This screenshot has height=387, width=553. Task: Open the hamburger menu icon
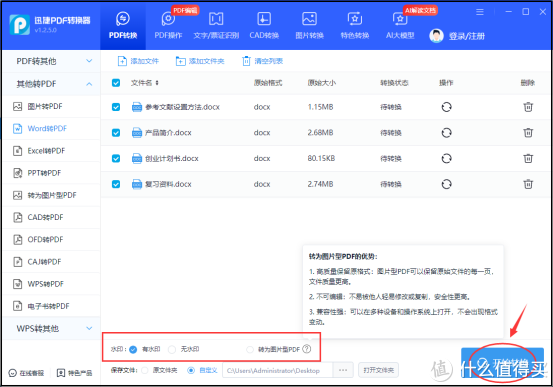click(480, 12)
